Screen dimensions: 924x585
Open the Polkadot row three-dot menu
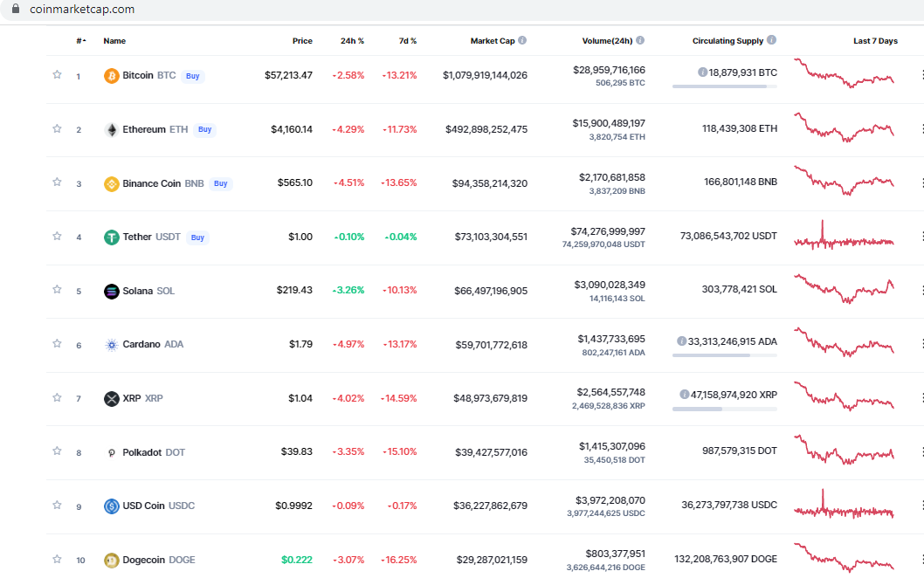(921, 452)
